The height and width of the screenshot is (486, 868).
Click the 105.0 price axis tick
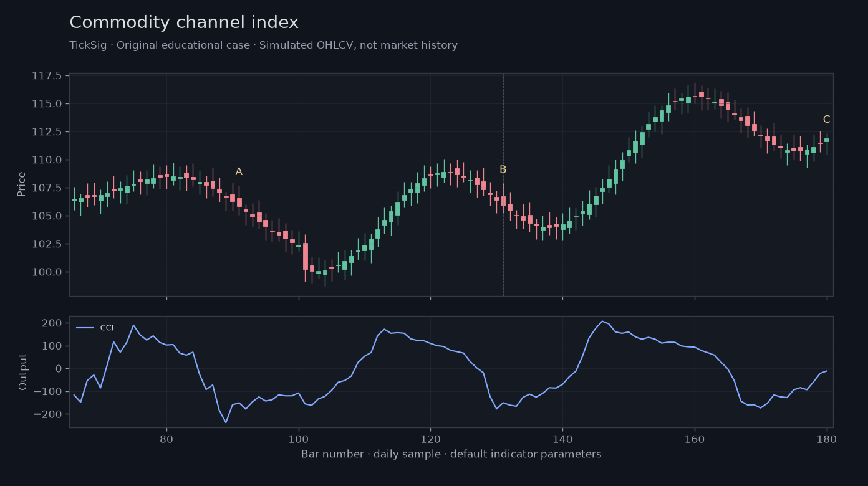point(47,216)
